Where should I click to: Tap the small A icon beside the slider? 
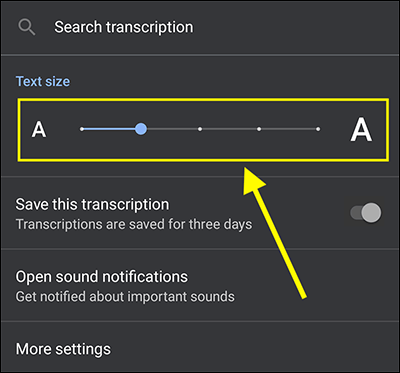[x=39, y=129]
